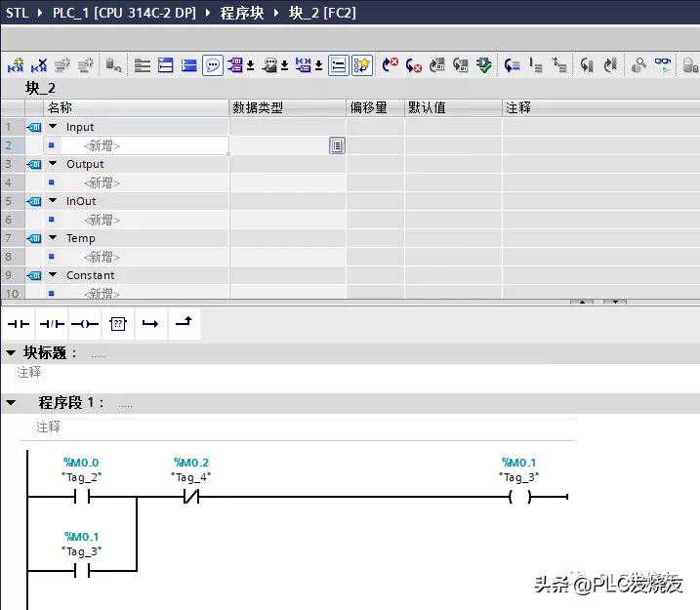The height and width of the screenshot is (610, 700).
Task: Insert the empty box instruction icon
Action: coord(118,324)
